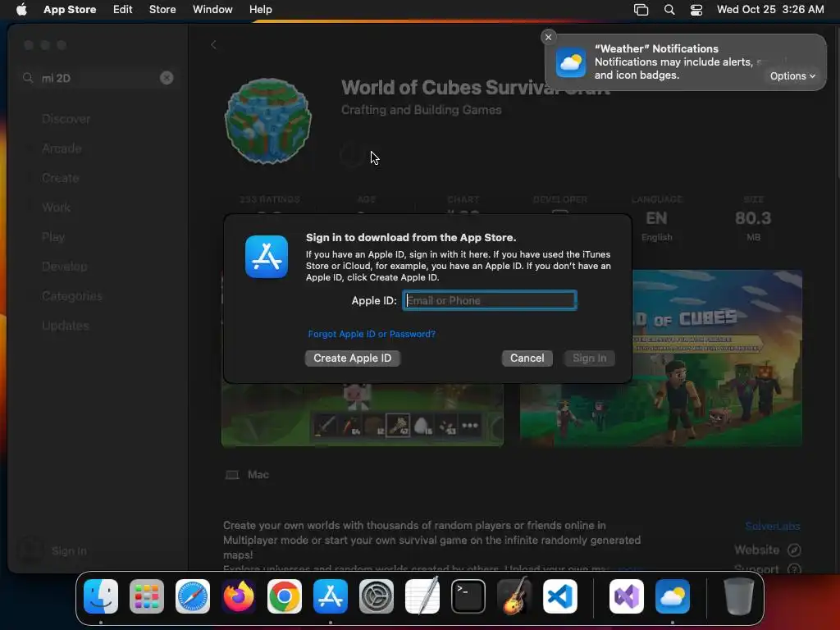
Task: Open System Settings from the Dock
Action: pyautogui.click(x=376, y=596)
